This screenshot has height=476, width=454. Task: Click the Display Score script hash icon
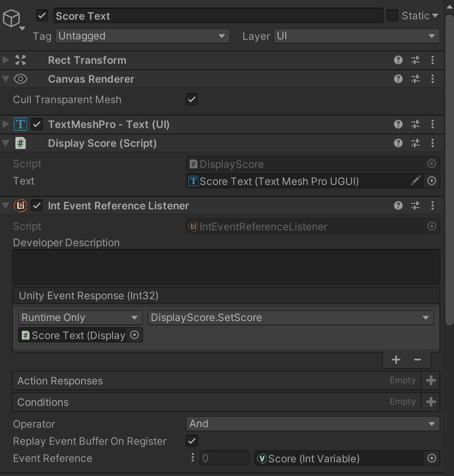pyautogui.click(x=20, y=143)
